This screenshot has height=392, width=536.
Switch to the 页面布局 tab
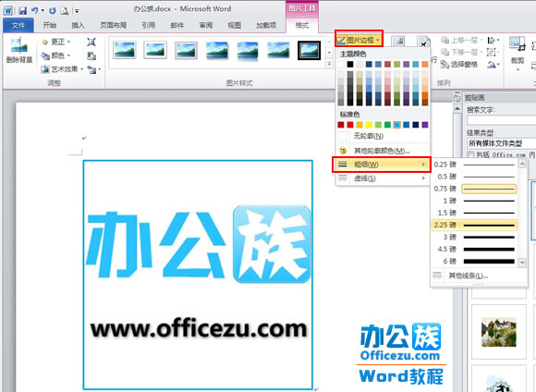pos(113,25)
